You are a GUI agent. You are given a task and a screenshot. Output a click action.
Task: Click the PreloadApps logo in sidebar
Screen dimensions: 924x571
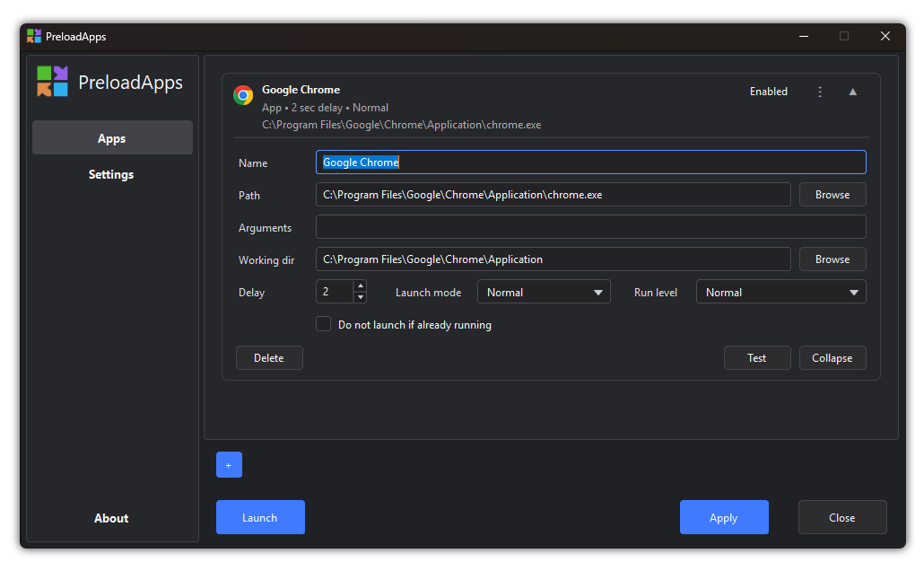click(x=52, y=82)
